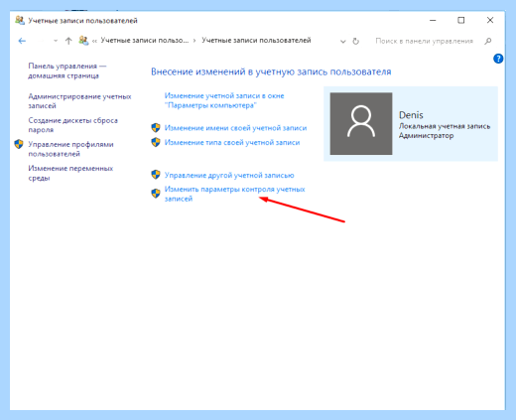516x420 pixels.
Task: Click shield icon beside 'Управление профилями пользователей'
Action: (x=19, y=144)
